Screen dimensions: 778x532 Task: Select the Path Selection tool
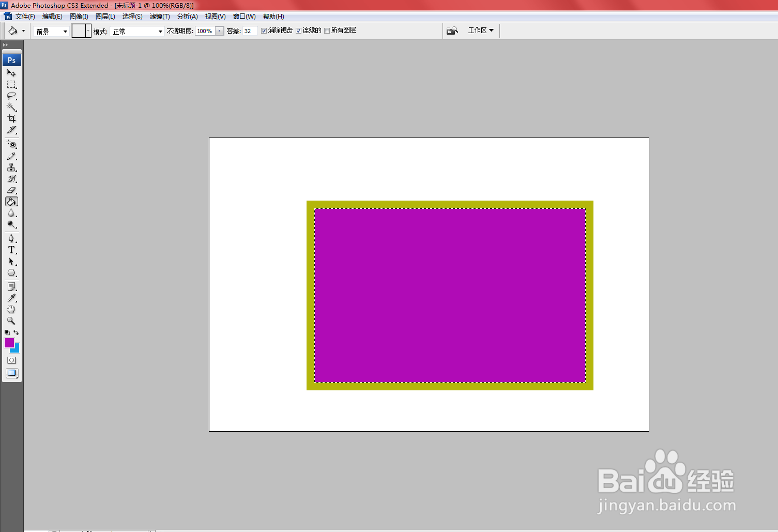pos(11,261)
